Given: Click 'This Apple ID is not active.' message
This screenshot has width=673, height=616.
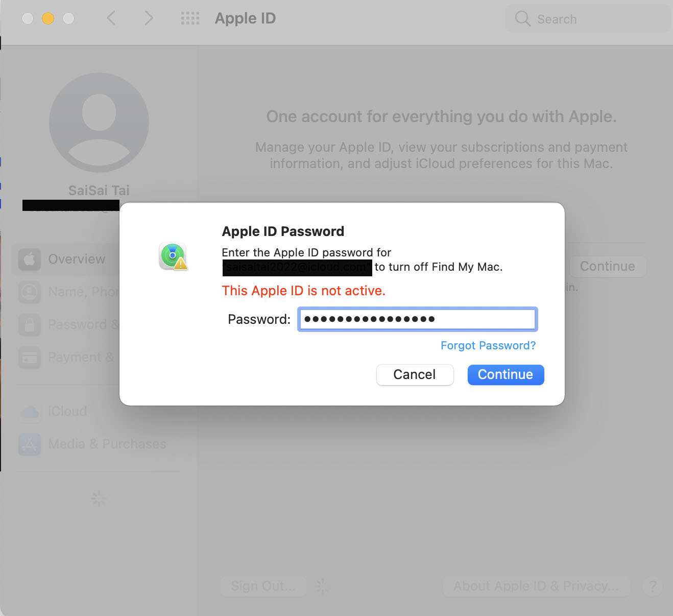Looking at the screenshot, I should click(x=304, y=291).
